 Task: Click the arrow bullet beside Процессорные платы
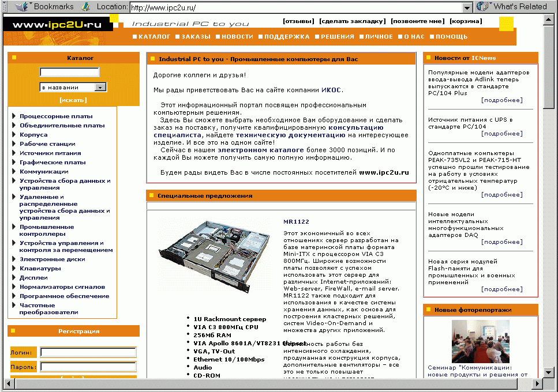(x=14, y=116)
